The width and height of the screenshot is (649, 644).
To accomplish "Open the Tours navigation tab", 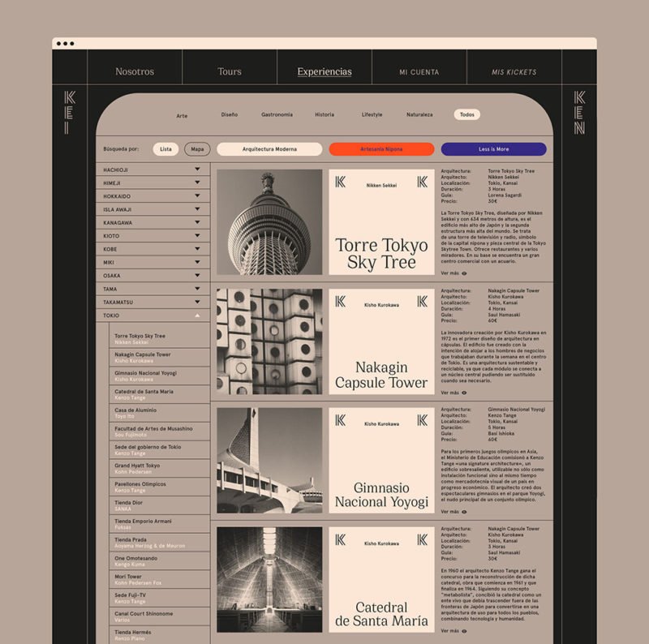I will click(230, 71).
